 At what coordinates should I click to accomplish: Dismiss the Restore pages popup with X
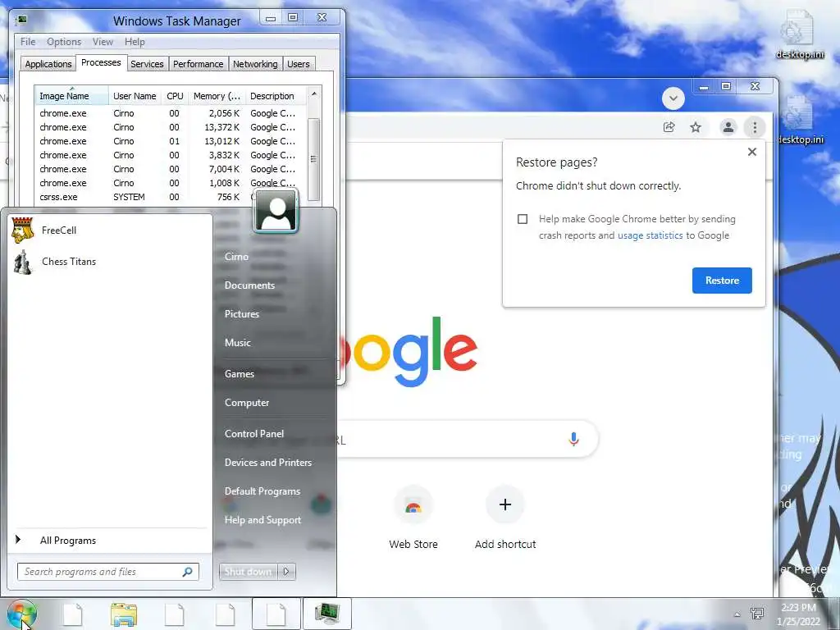click(x=752, y=152)
